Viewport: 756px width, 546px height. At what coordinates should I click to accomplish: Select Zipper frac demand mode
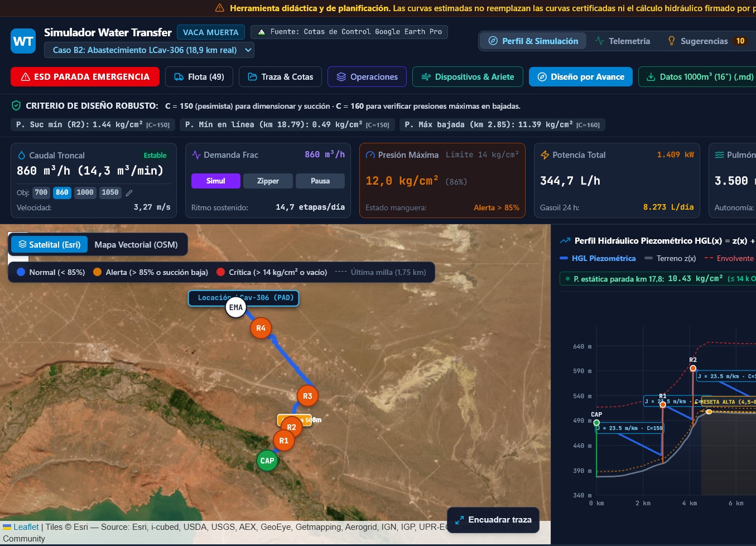click(x=268, y=181)
